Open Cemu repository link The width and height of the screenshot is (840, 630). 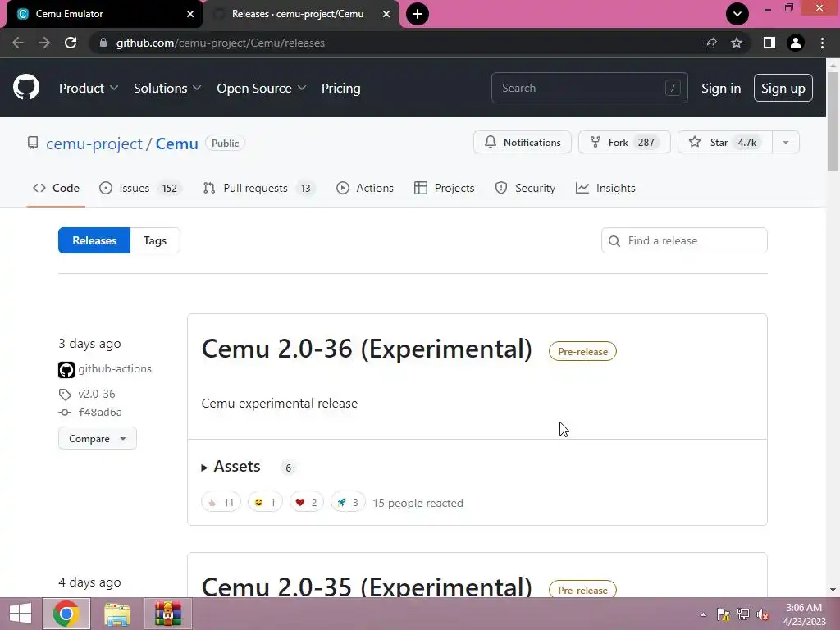coord(177,144)
